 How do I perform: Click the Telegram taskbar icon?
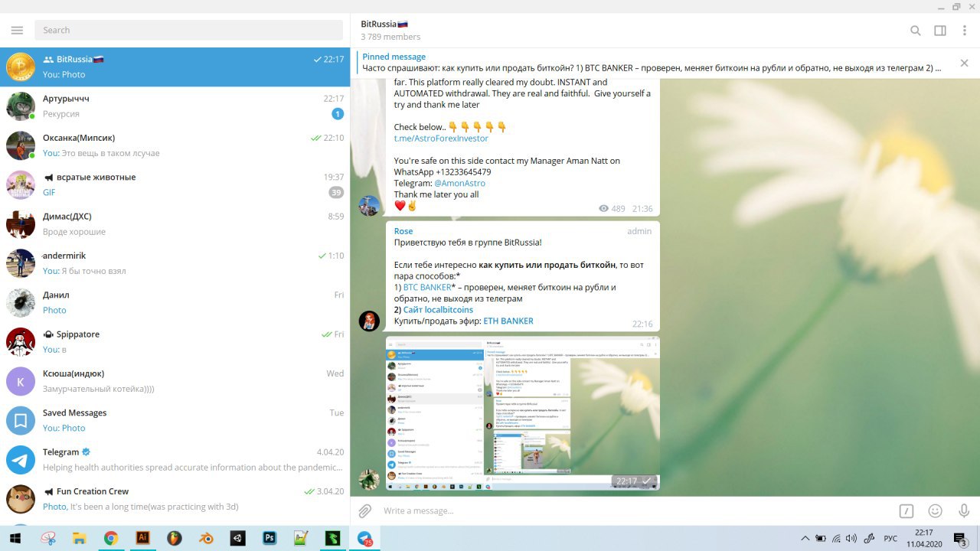364,538
